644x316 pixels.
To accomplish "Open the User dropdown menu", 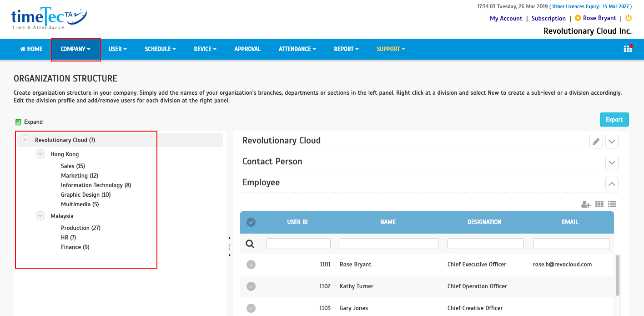I will point(117,49).
